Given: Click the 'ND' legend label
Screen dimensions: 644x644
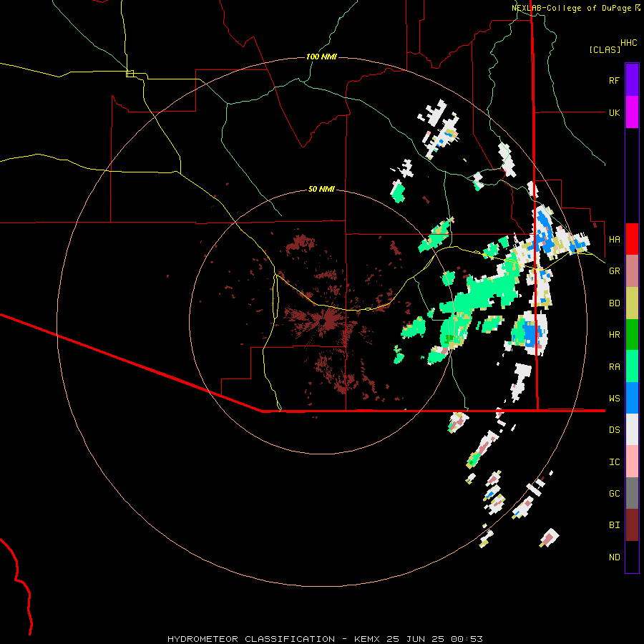Looking at the screenshot, I should (614, 557).
